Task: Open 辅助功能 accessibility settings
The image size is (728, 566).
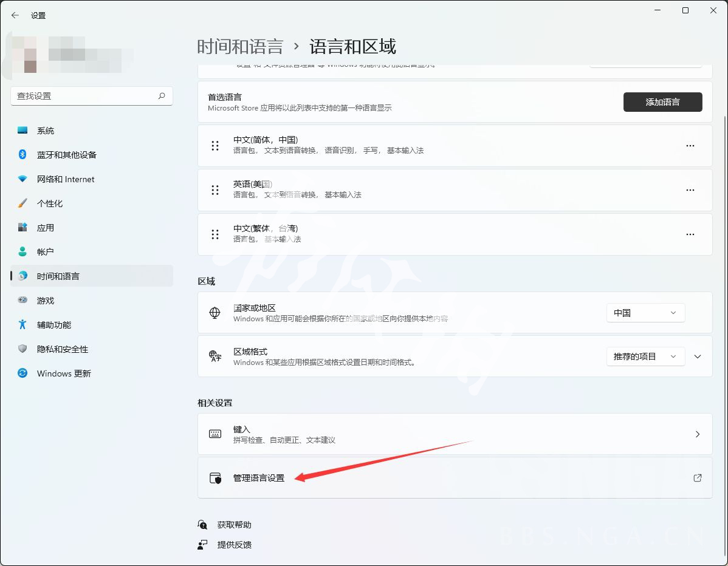Action: 53,325
